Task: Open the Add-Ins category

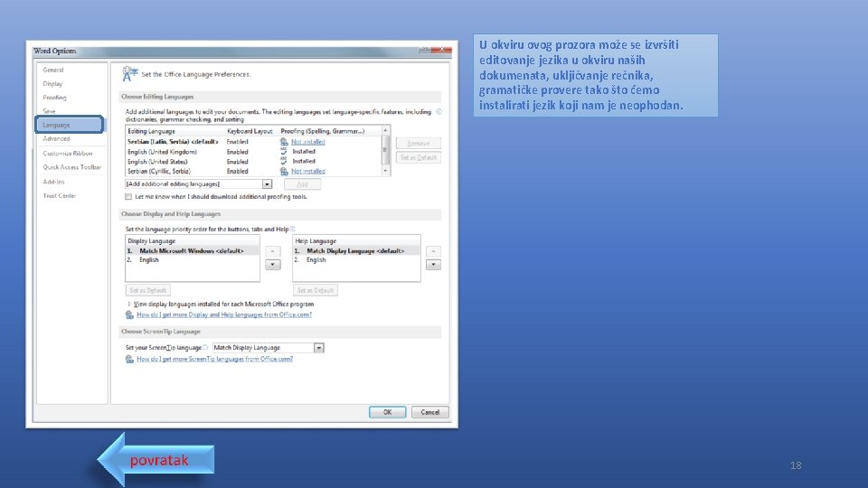Action: 53,182
